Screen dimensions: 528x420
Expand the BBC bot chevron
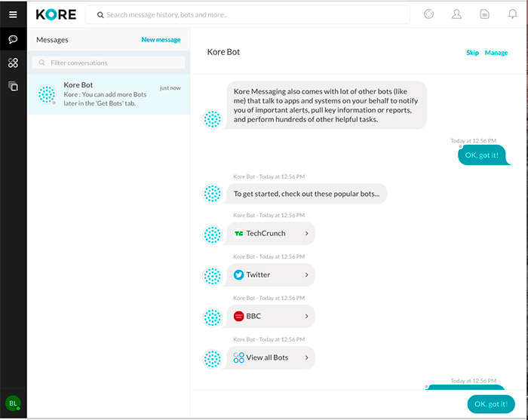pyautogui.click(x=306, y=316)
